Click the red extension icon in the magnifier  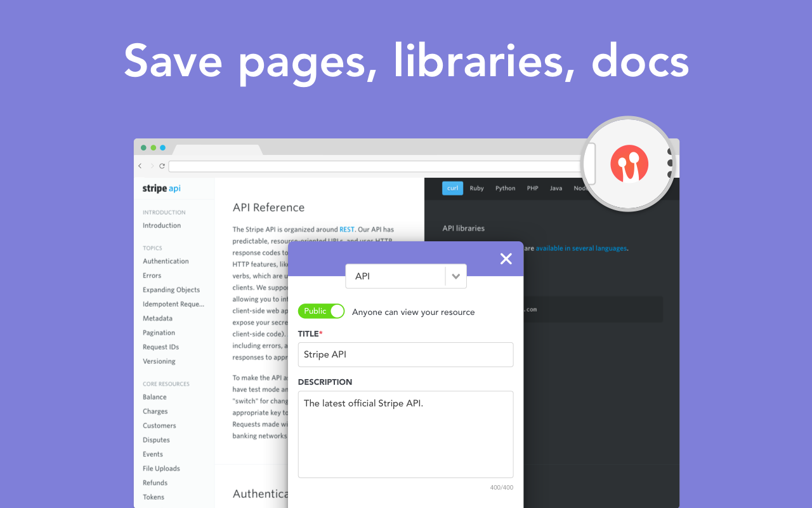tap(629, 164)
